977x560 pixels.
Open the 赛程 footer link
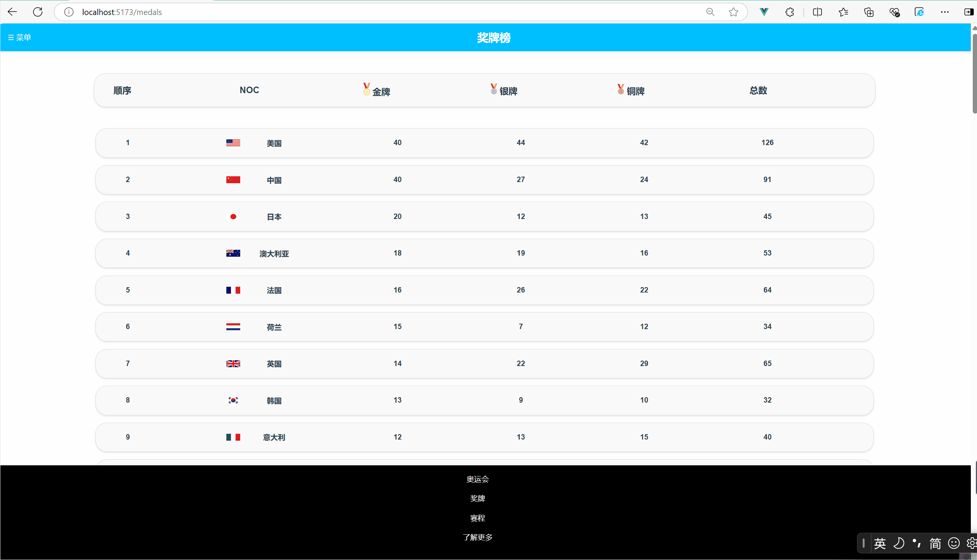coord(477,518)
